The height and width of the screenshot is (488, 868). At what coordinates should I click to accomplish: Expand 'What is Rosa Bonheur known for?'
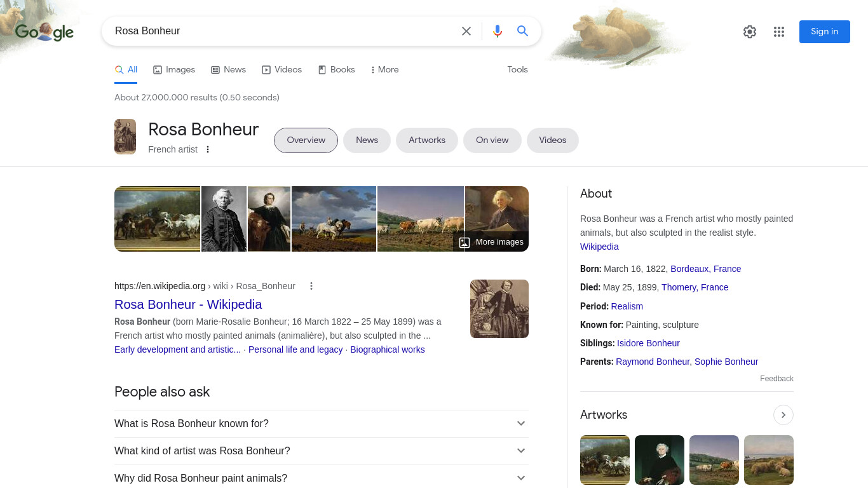click(x=322, y=423)
